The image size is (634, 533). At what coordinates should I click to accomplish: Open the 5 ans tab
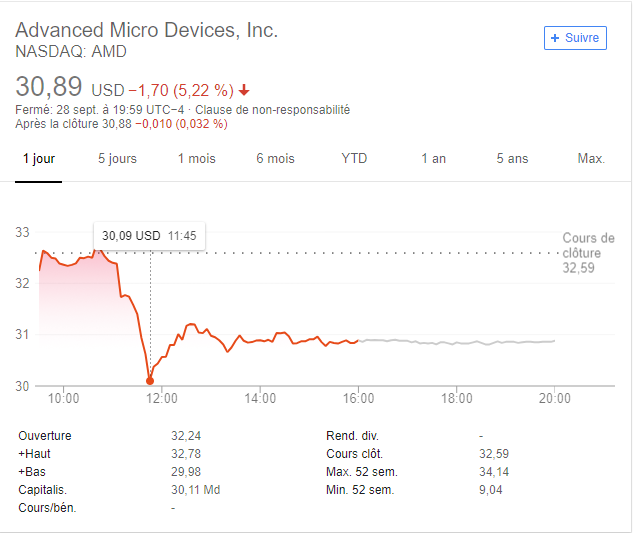(512, 159)
